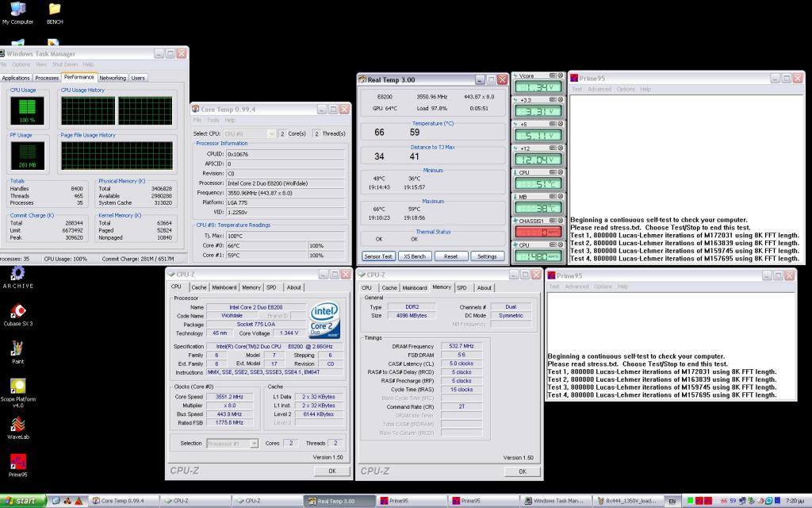Close the CHASSIS1 fan sensor panel
The height and width of the screenshot is (508, 812).
coord(560,221)
